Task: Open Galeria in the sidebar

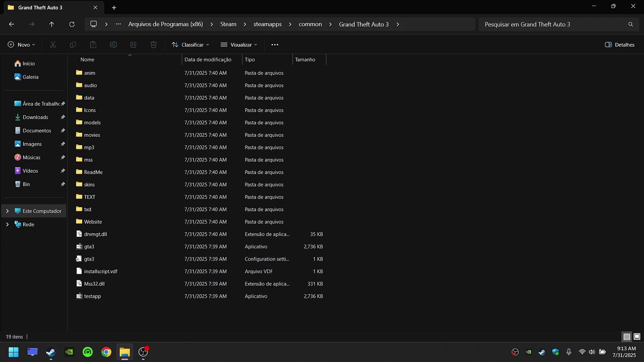Action: click(x=30, y=77)
